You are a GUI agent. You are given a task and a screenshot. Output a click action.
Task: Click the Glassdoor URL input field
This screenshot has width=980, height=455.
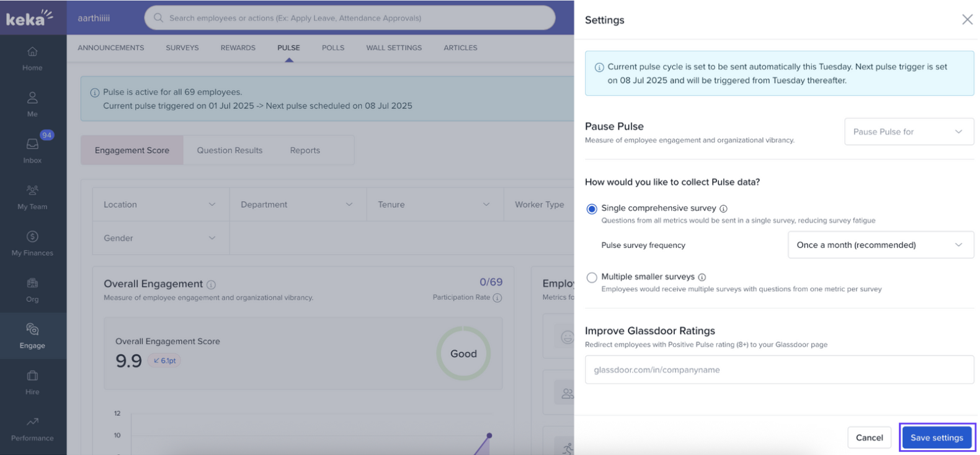[x=779, y=369]
